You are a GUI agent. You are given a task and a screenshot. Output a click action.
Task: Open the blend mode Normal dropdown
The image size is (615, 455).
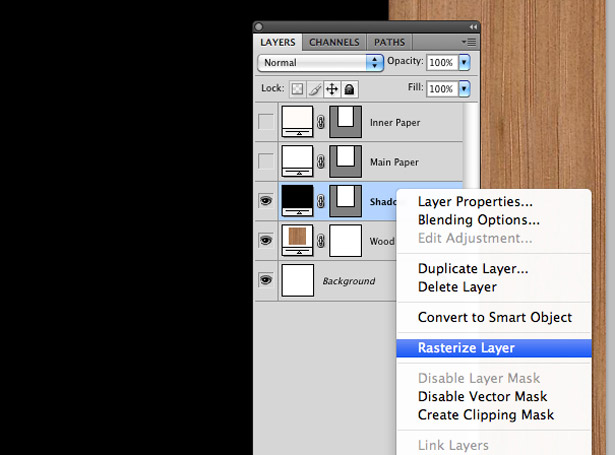[320, 63]
